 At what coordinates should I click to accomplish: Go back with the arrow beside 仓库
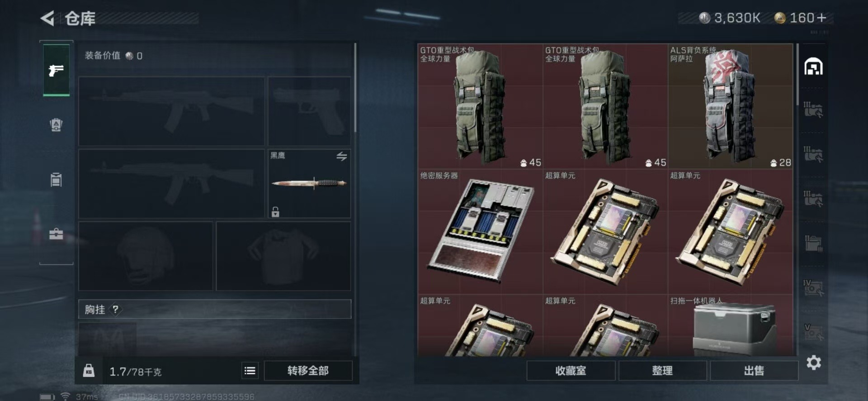click(47, 19)
